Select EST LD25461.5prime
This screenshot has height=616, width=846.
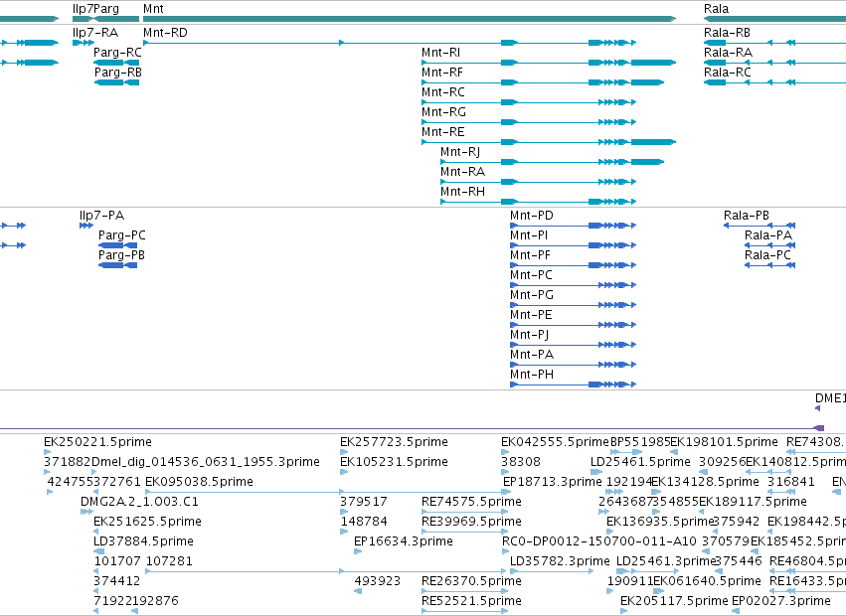tap(640, 462)
